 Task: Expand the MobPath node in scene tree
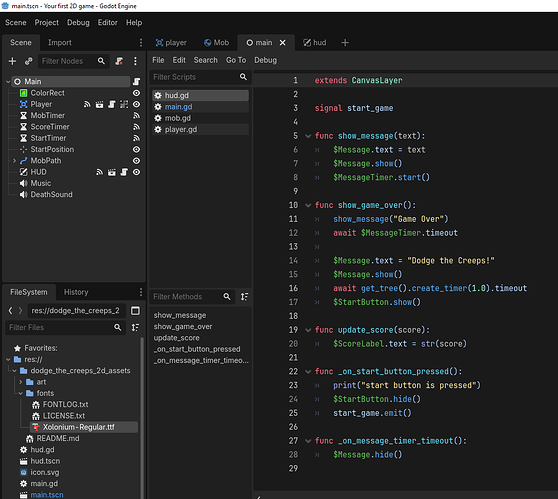tap(14, 161)
